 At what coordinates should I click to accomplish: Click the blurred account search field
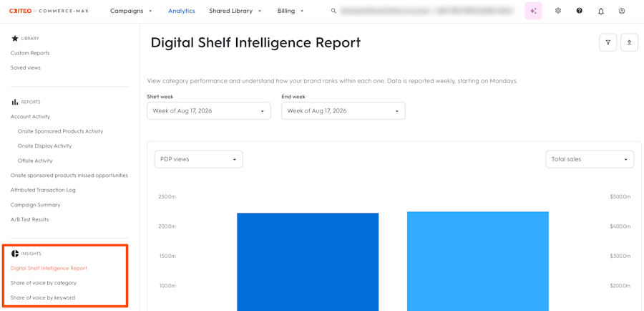point(427,11)
